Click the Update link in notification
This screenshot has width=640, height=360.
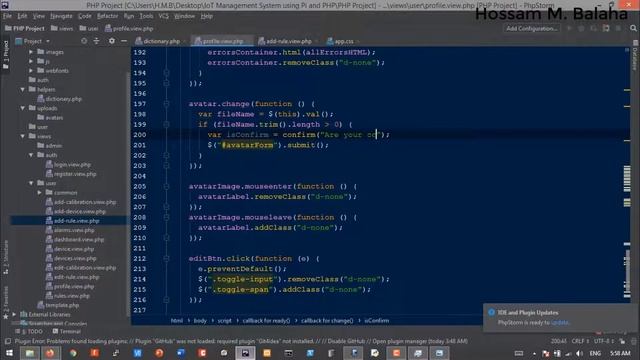[559, 322]
